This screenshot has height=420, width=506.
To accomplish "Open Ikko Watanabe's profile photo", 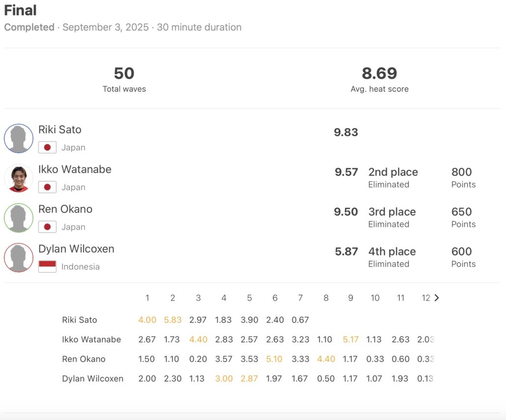I will [x=19, y=178].
